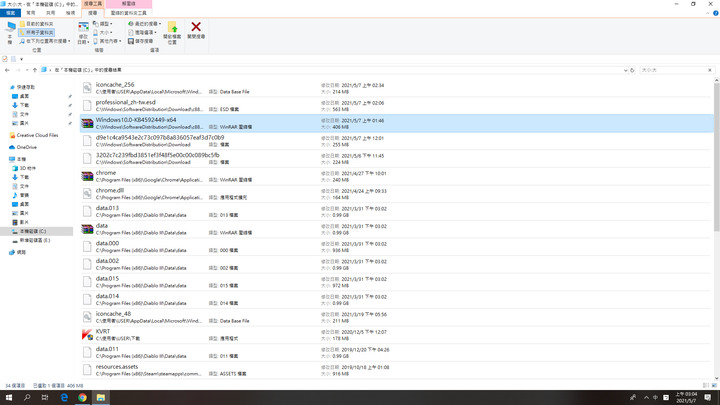Open the Windows Start menu
The height and width of the screenshot is (405, 720).
coord(9,398)
